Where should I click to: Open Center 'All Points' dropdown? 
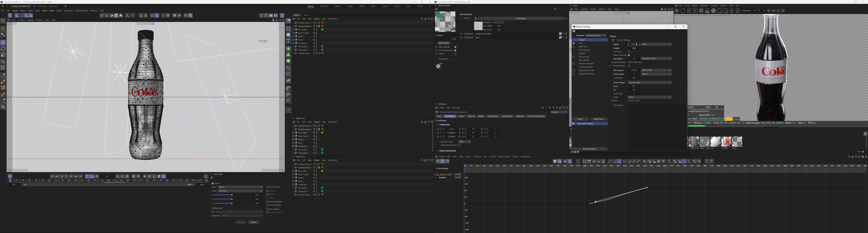[240, 191]
